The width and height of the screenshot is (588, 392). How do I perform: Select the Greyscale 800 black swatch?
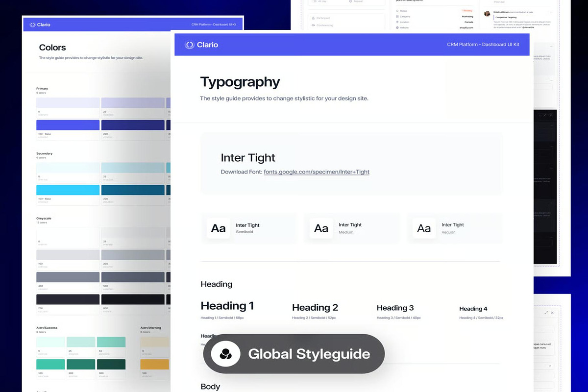(x=133, y=299)
